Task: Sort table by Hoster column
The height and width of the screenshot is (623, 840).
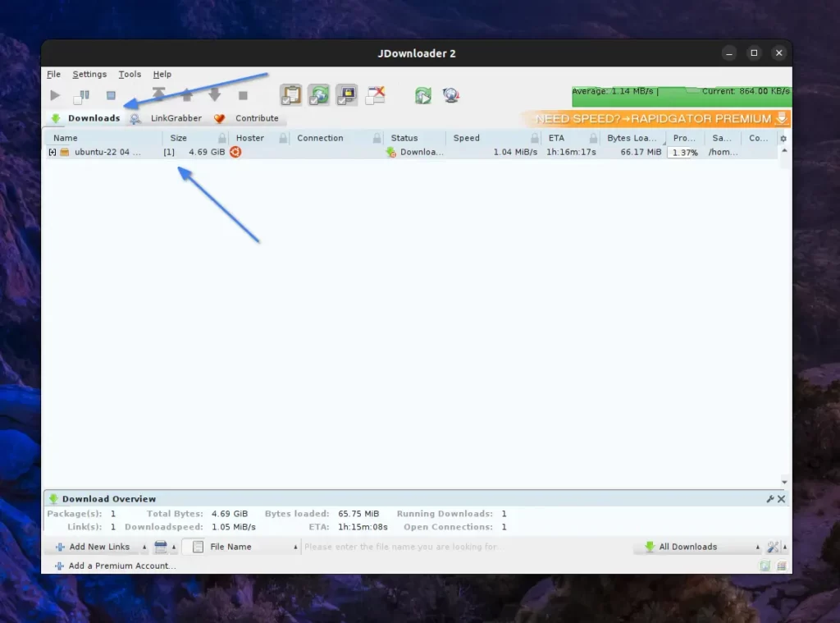Action: click(249, 138)
